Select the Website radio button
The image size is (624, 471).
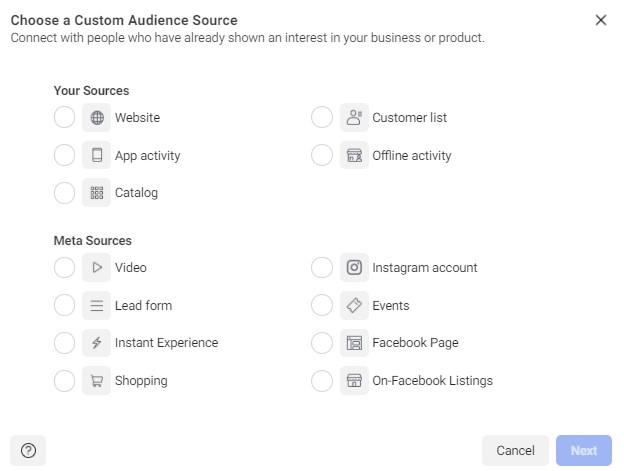click(64, 118)
